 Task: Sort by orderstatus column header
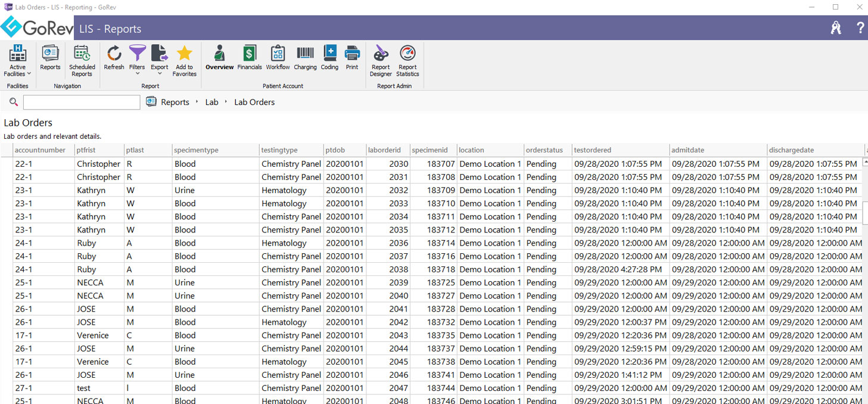click(548, 150)
